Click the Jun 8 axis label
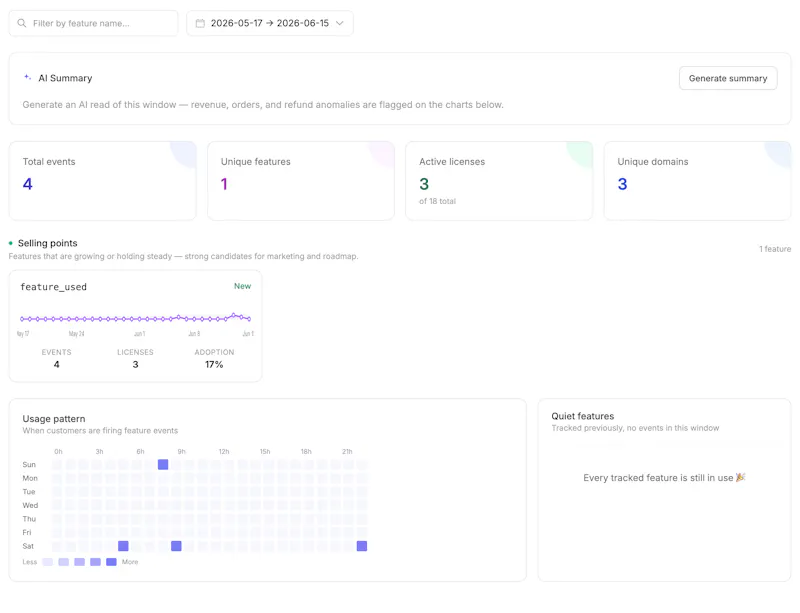This screenshot has height=613, width=800. (x=194, y=334)
